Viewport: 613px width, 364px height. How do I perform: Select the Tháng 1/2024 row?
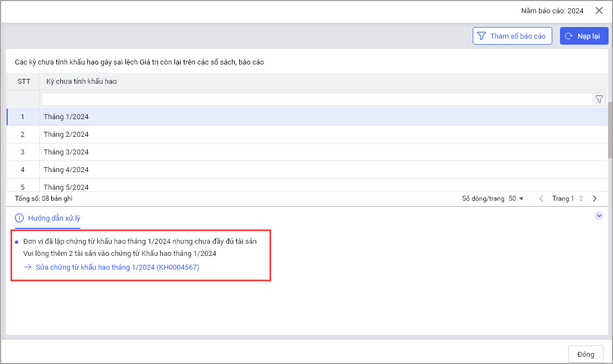point(66,117)
